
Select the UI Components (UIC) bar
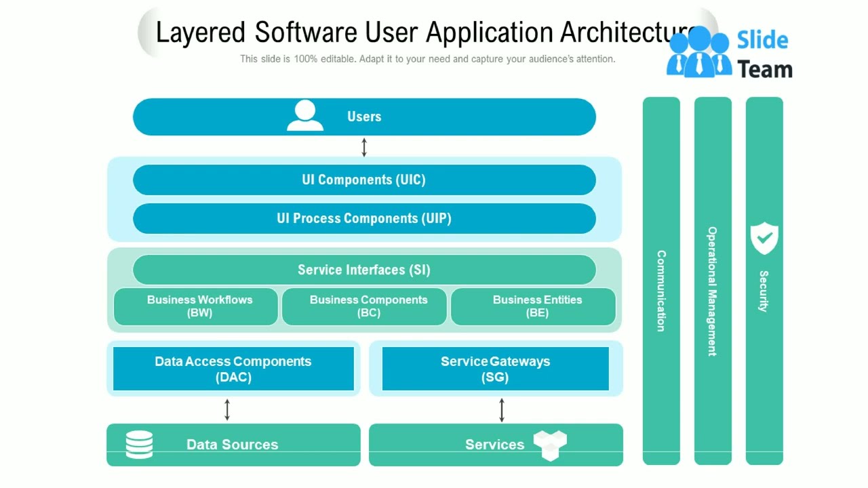click(364, 180)
